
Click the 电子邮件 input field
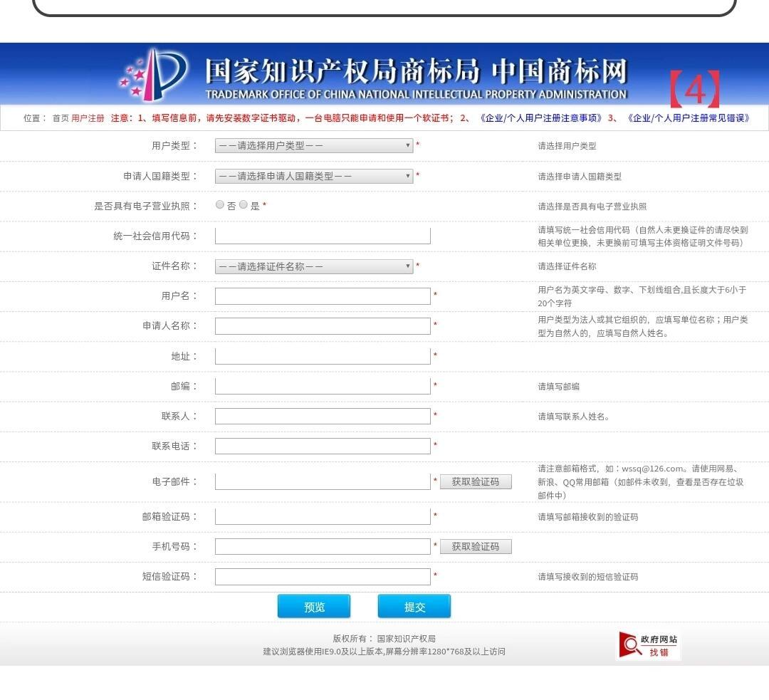322,481
